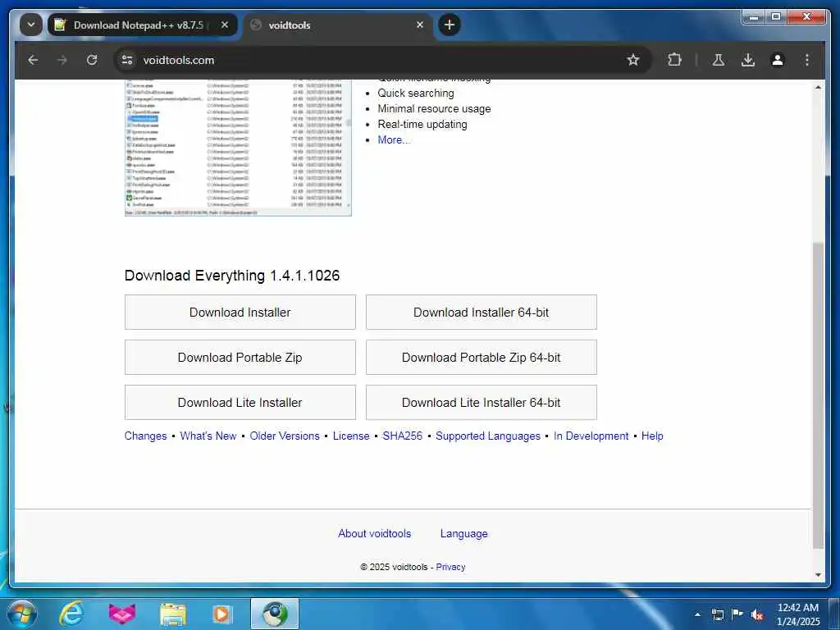The width and height of the screenshot is (840, 630).
Task: Select the Real-time updating text
Action: point(422,125)
